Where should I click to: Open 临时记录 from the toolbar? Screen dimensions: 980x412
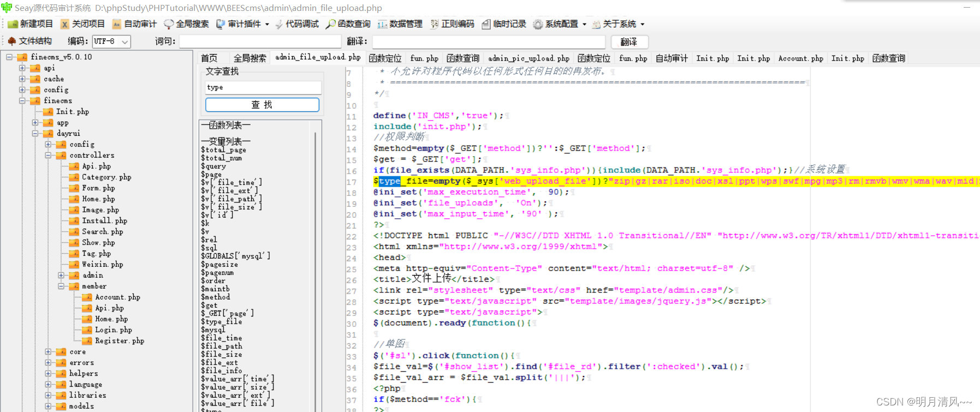pos(504,24)
